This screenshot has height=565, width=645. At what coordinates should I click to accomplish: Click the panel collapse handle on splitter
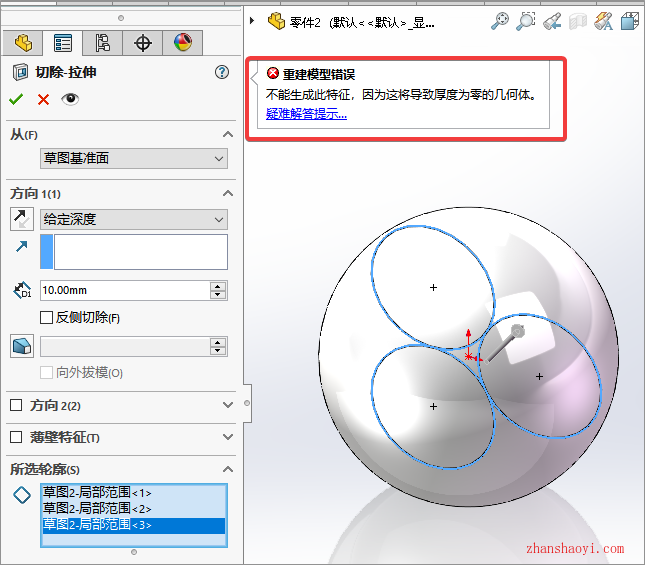(247, 403)
